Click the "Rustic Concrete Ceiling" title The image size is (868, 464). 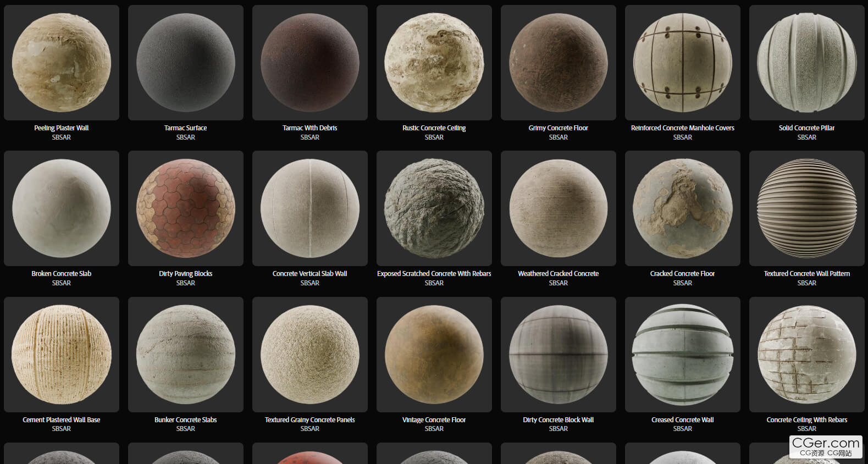tap(434, 128)
